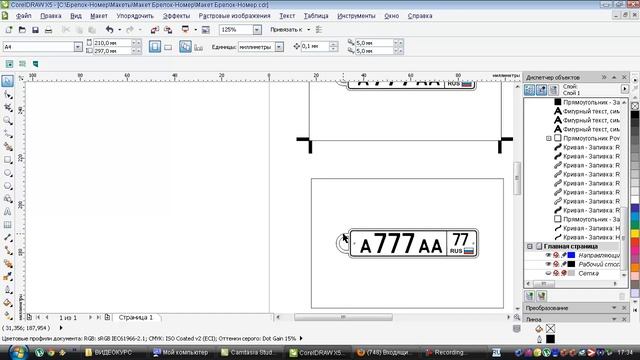Select the Crop tool

7,108
